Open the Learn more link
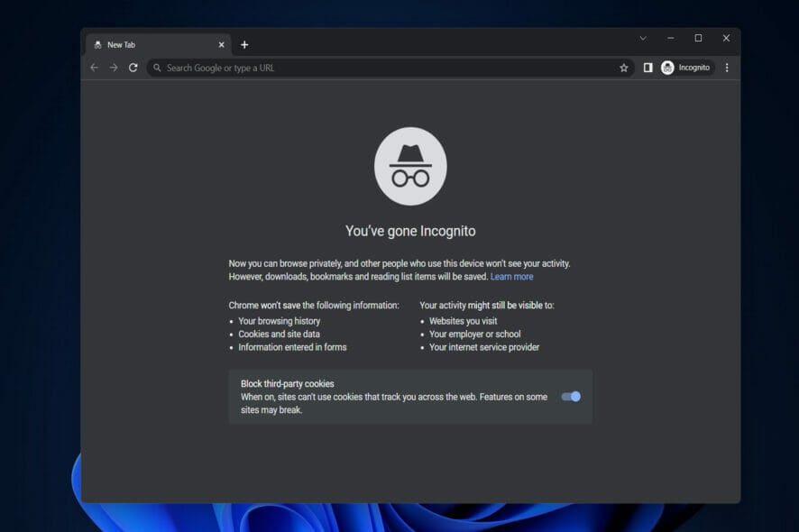The height and width of the screenshot is (532, 799). click(x=511, y=277)
